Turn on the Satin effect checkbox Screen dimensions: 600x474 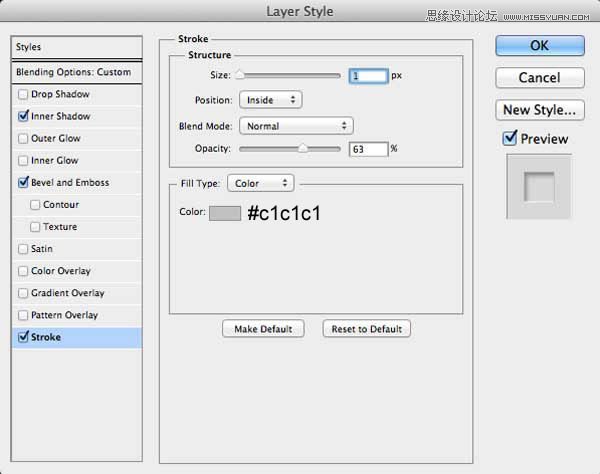click(24, 249)
